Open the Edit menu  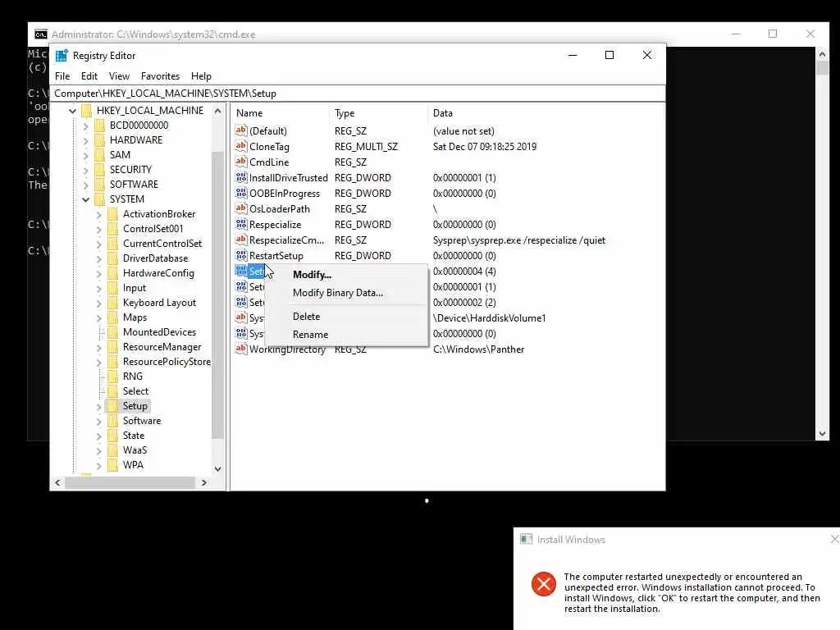pos(89,76)
